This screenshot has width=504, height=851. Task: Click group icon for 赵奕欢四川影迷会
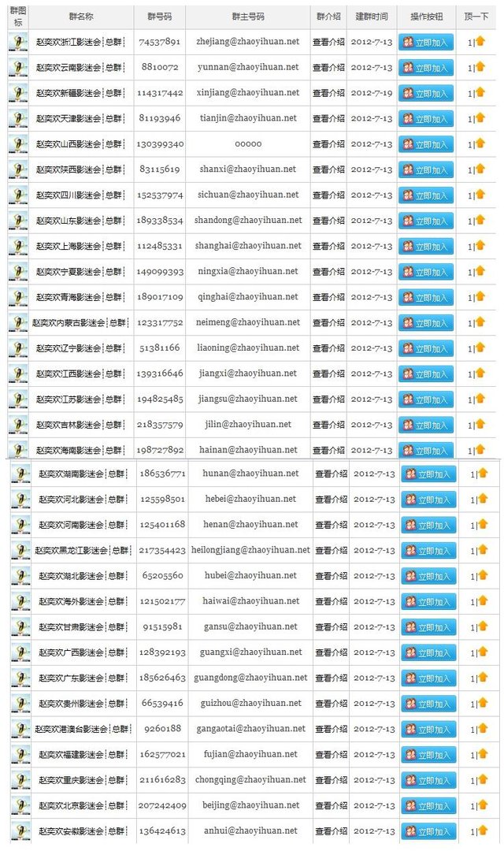coord(18,195)
